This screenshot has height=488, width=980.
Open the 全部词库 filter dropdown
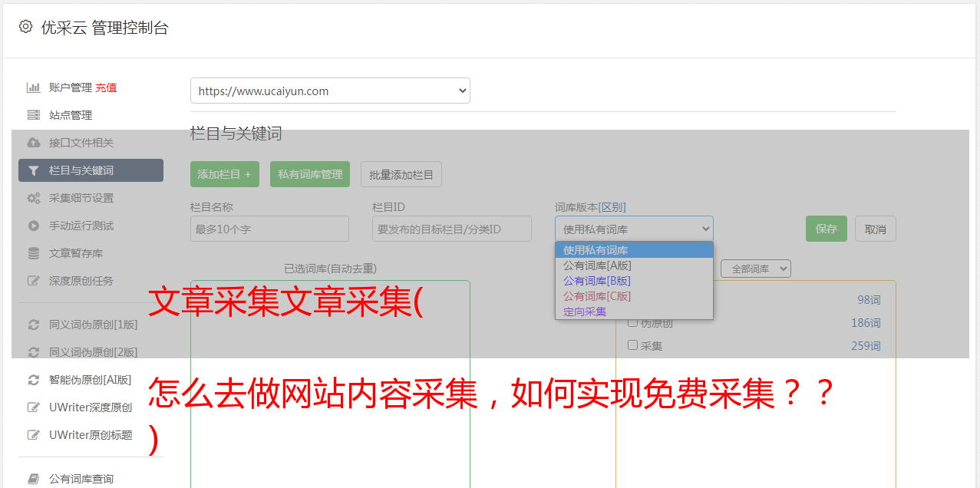[756, 269]
